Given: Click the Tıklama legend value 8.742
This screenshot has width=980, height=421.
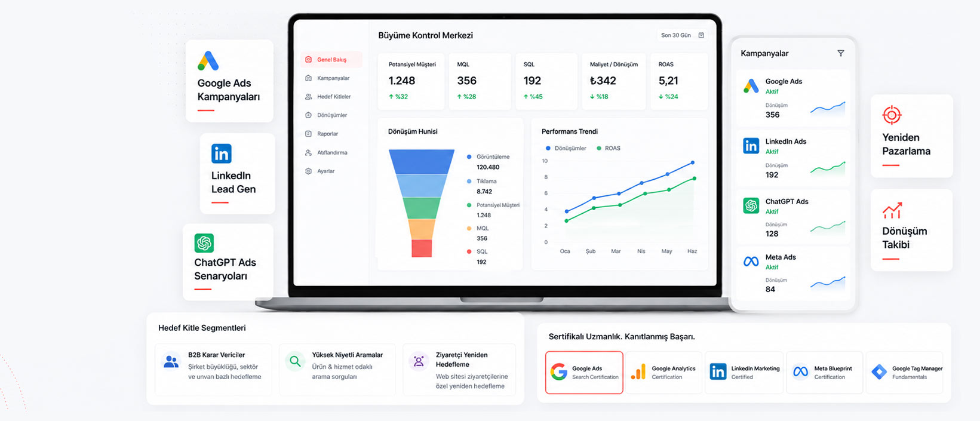Looking at the screenshot, I should 484,192.
